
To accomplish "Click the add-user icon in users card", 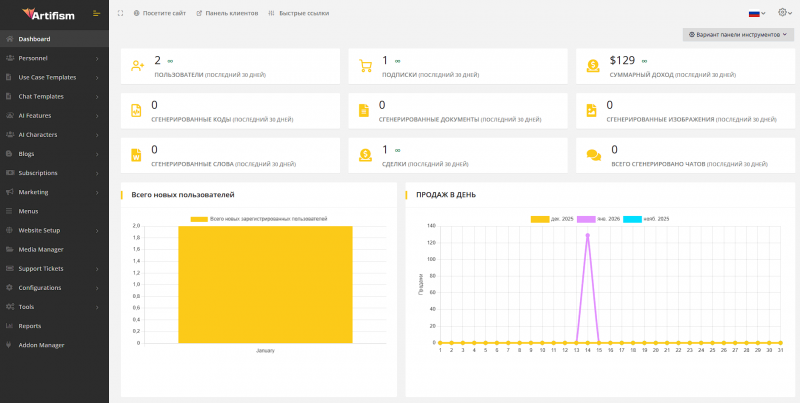I will (138, 66).
